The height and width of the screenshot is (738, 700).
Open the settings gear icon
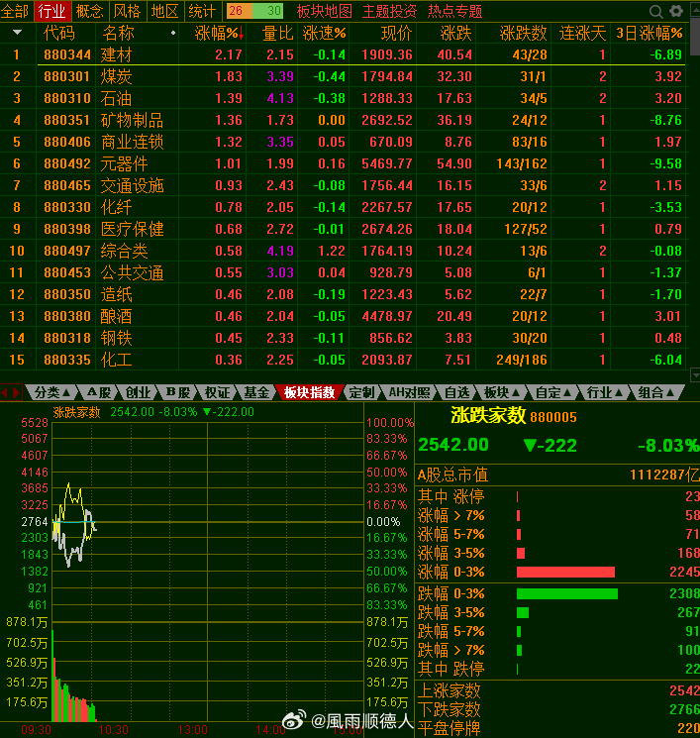pos(676,11)
